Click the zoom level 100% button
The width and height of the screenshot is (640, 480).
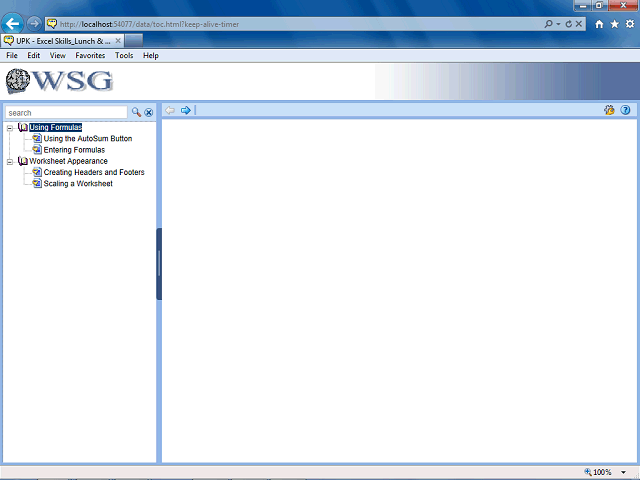(x=598, y=472)
